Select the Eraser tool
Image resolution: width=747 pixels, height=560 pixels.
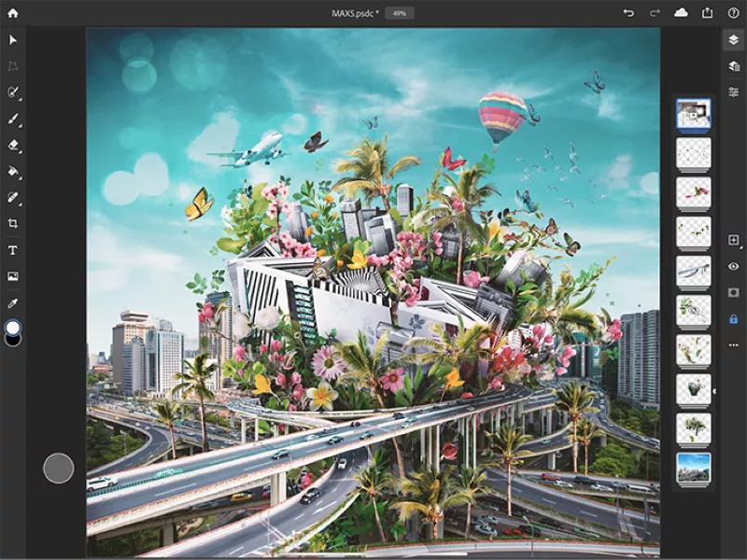13,146
